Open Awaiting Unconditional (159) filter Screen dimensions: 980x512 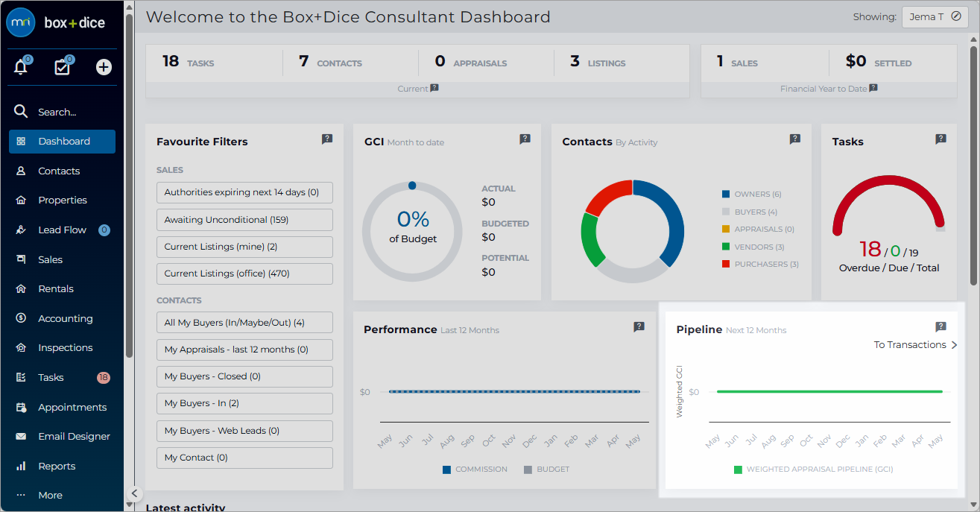tap(244, 220)
